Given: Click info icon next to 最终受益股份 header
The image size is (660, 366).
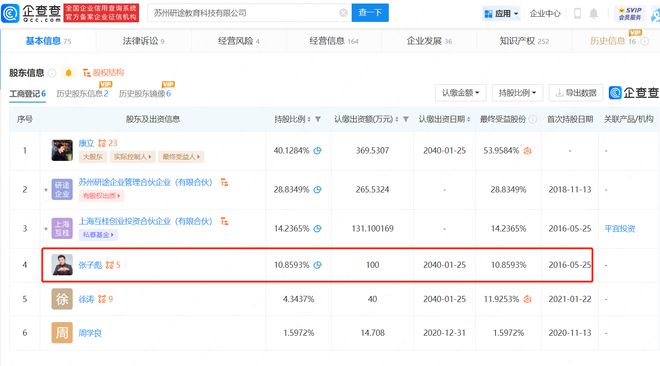Looking at the screenshot, I should [x=533, y=119].
